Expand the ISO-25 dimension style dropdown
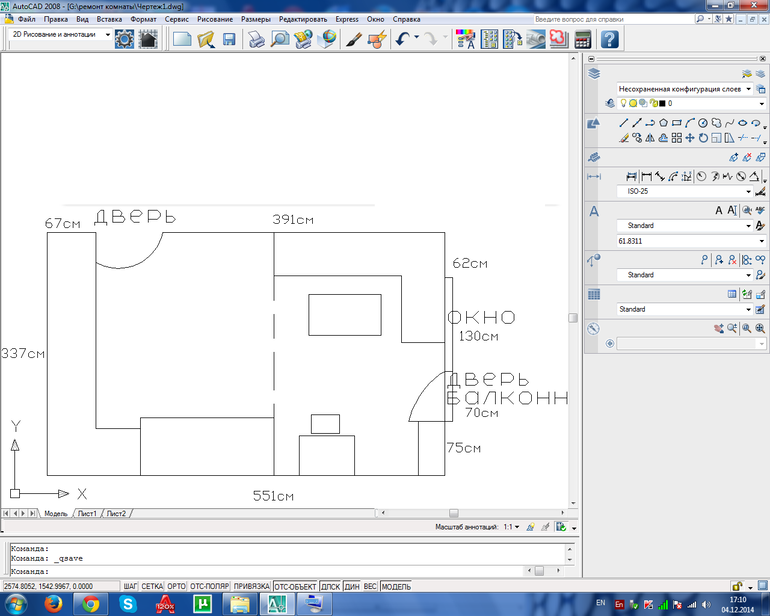This screenshot has height=616, width=770. pyautogui.click(x=748, y=191)
